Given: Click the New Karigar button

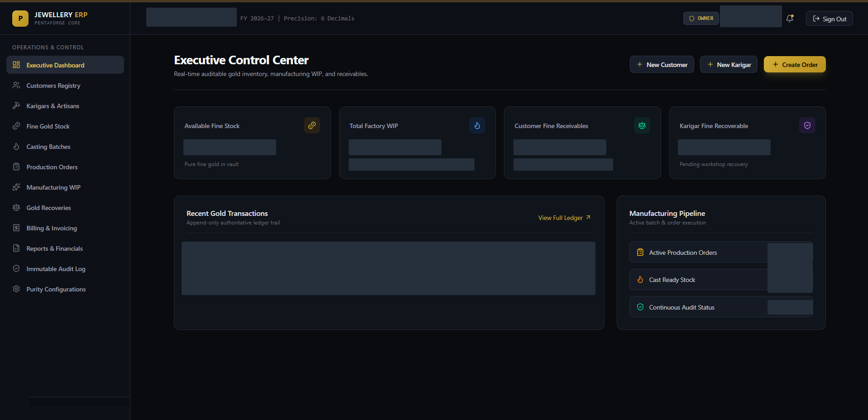Looking at the screenshot, I should point(729,64).
